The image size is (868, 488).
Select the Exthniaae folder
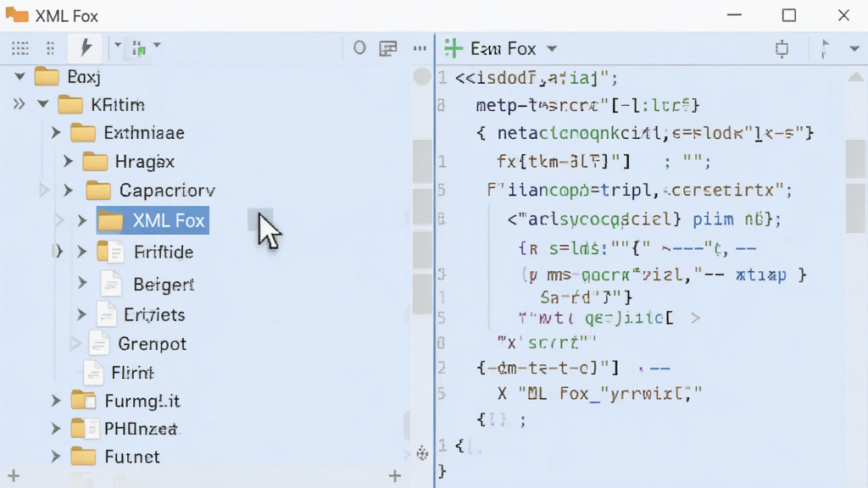click(x=127, y=133)
